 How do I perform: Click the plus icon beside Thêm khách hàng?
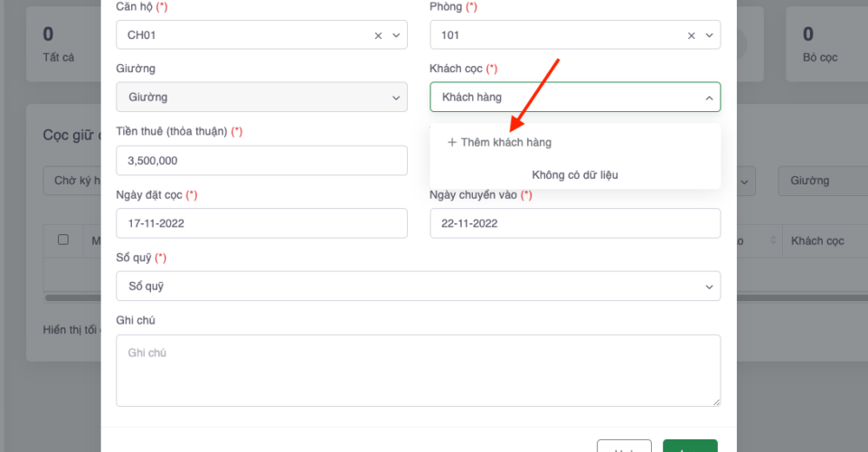(452, 142)
